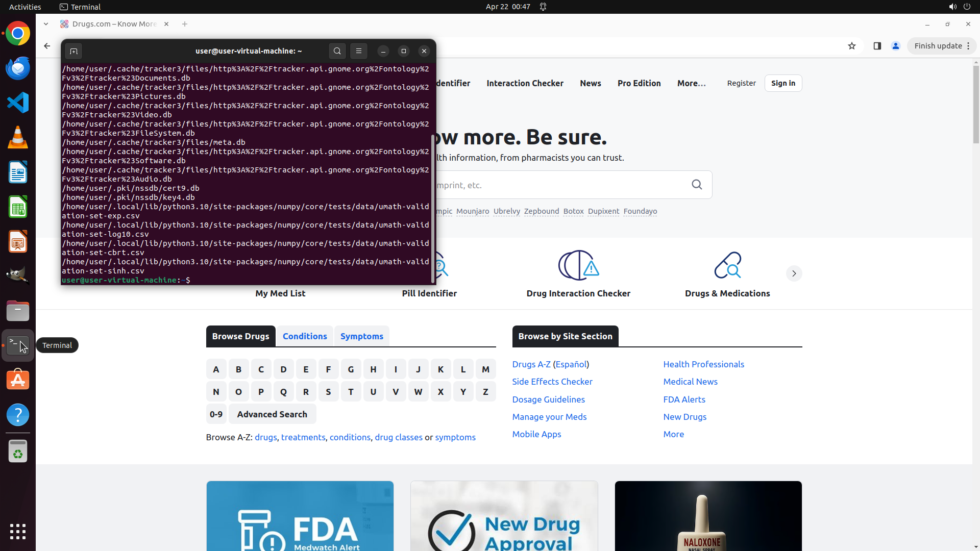Open Thunderbird from the dock

pyautogui.click(x=18, y=68)
